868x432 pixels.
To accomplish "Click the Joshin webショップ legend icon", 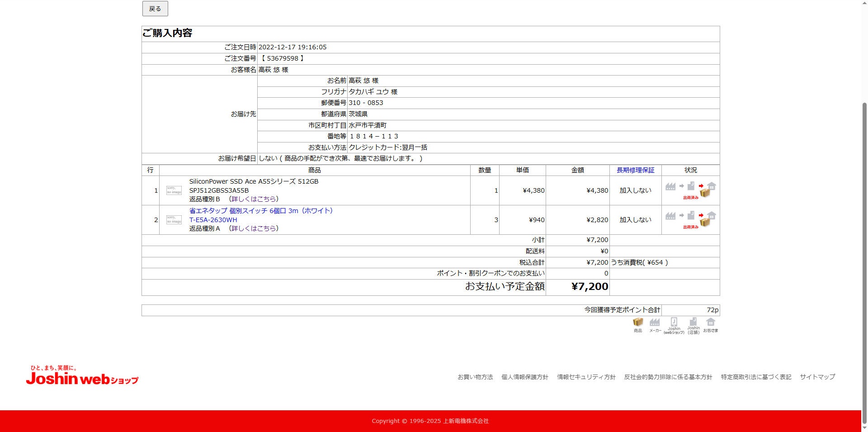I will (x=674, y=322).
